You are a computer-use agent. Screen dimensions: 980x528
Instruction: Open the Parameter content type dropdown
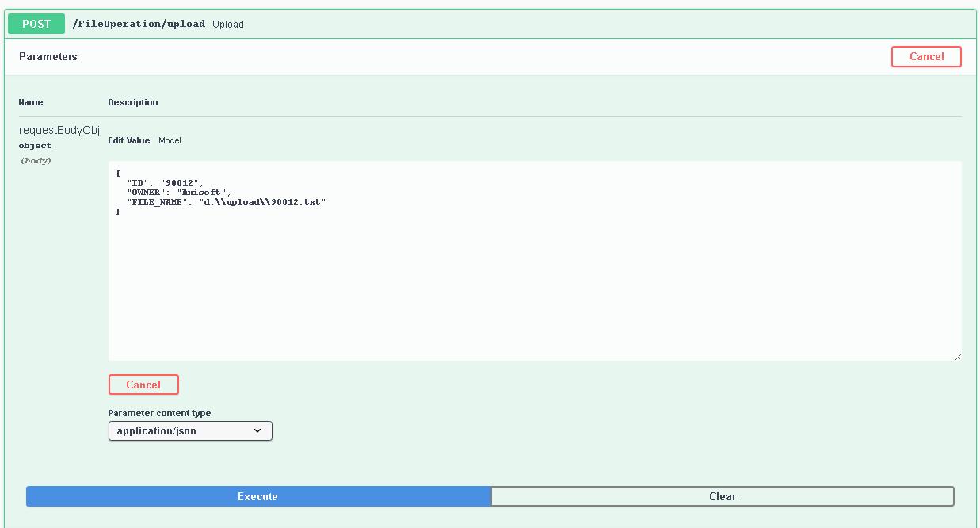click(189, 430)
